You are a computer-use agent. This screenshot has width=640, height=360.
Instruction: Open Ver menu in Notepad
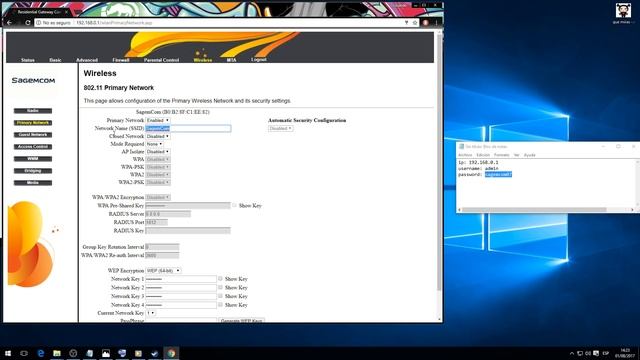516,155
